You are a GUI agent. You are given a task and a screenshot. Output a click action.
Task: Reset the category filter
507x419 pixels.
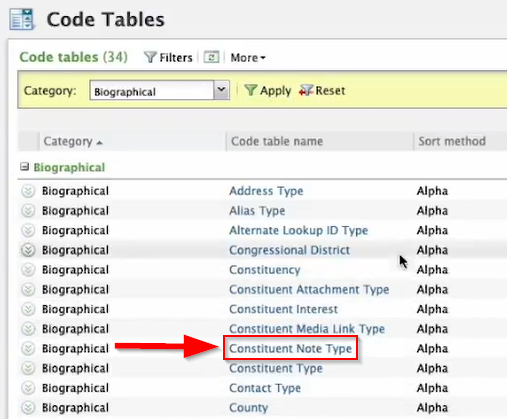coord(322,90)
